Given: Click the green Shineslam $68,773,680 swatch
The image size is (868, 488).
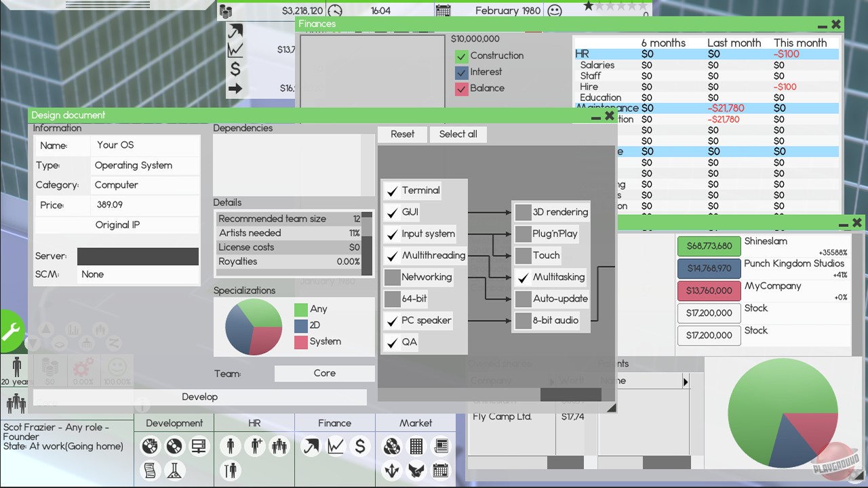Looking at the screenshot, I should coord(709,246).
